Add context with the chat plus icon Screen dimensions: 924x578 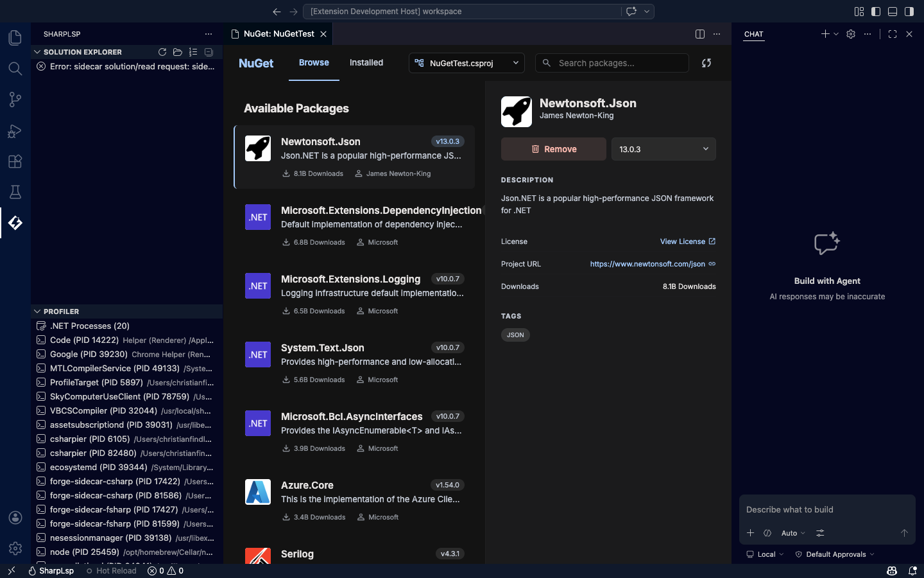[750, 533]
